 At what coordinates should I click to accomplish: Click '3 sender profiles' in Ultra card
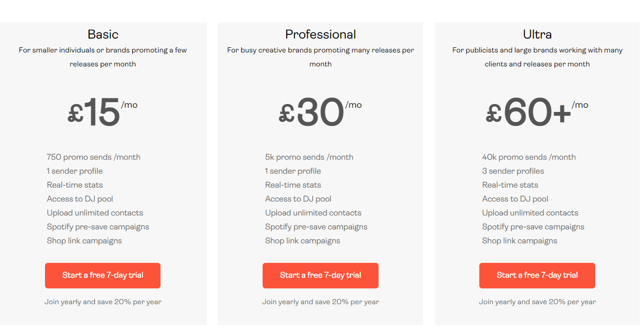[x=513, y=171]
